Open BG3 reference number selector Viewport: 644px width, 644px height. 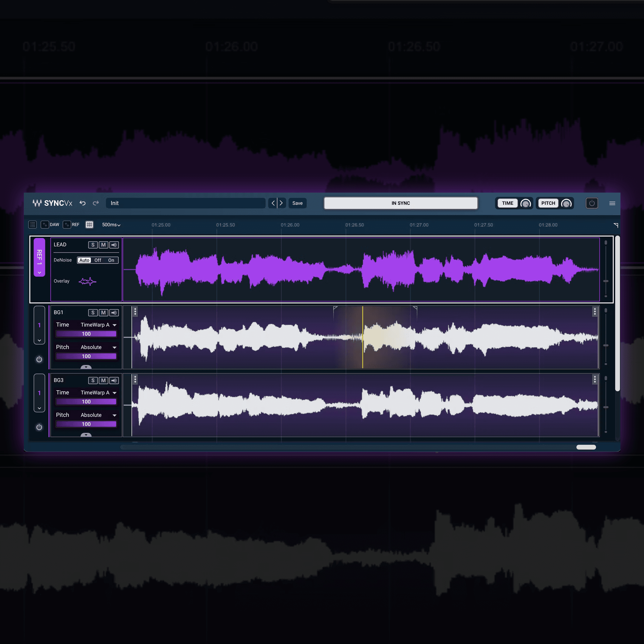tap(39, 393)
